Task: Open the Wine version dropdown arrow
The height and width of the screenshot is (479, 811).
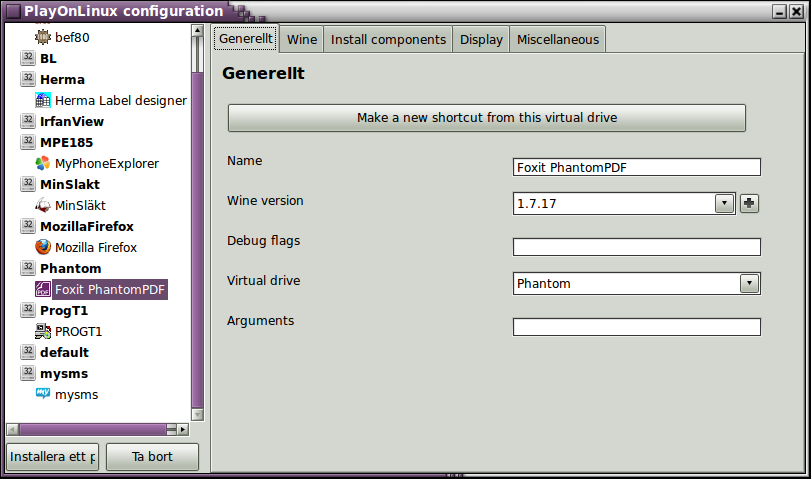Action: coord(725,203)
